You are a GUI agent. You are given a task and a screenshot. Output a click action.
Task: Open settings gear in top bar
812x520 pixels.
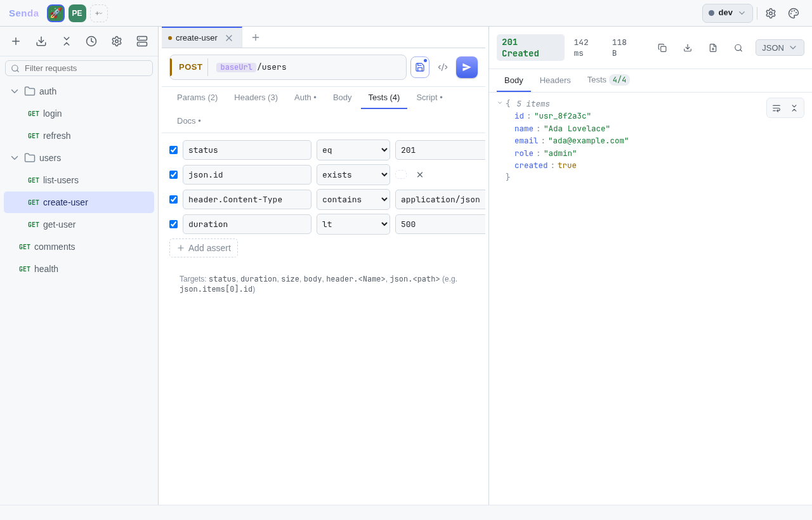[x=771, y=13]
